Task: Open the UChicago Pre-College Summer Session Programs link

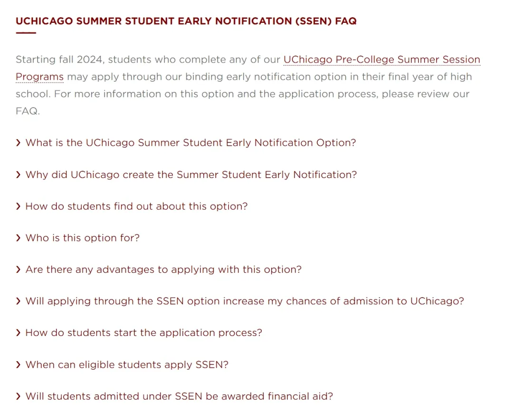Action: tap(381, 60)
